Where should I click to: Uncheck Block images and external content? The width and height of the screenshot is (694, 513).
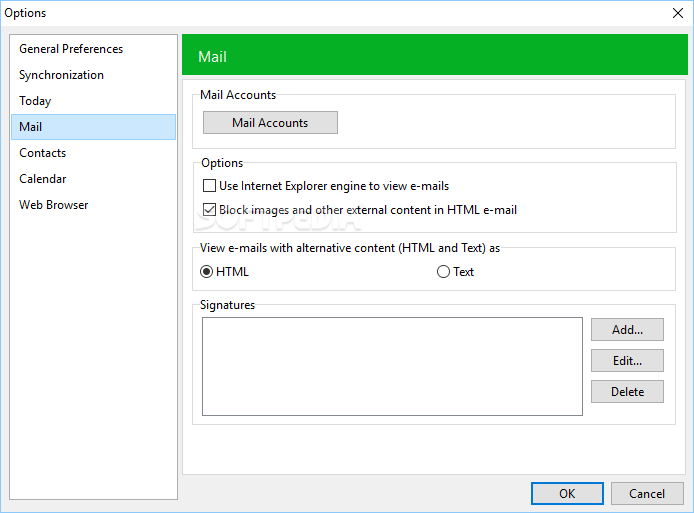pos(209,209)
